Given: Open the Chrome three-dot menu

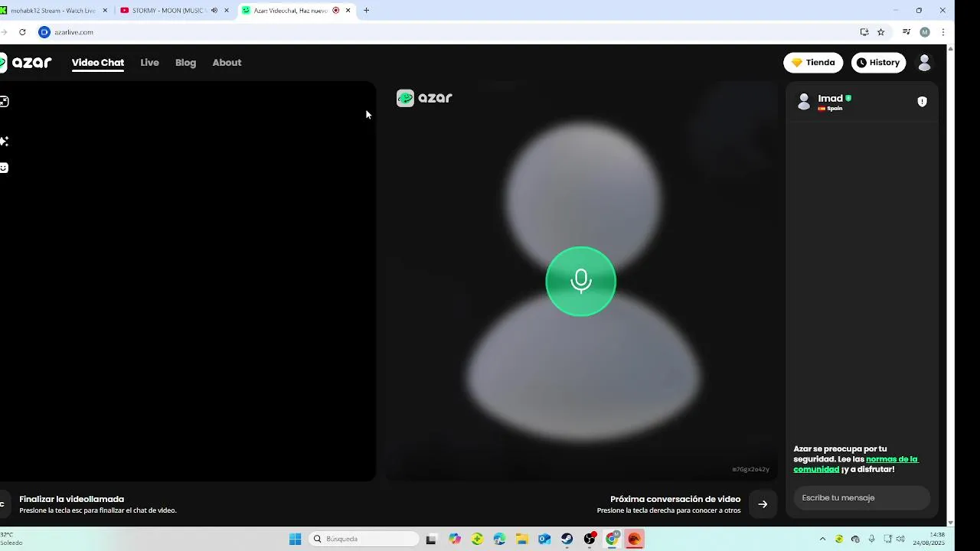Looking at the screenshot, I should [942, 32].
